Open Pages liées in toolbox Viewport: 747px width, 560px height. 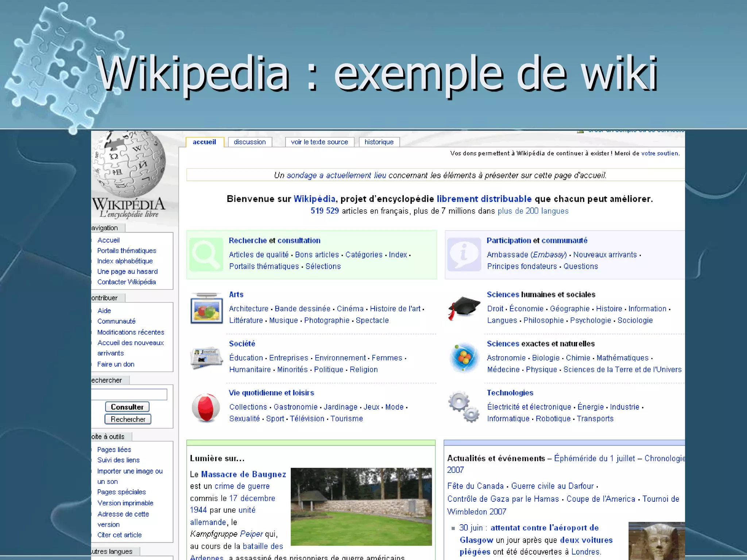point(114,450)
